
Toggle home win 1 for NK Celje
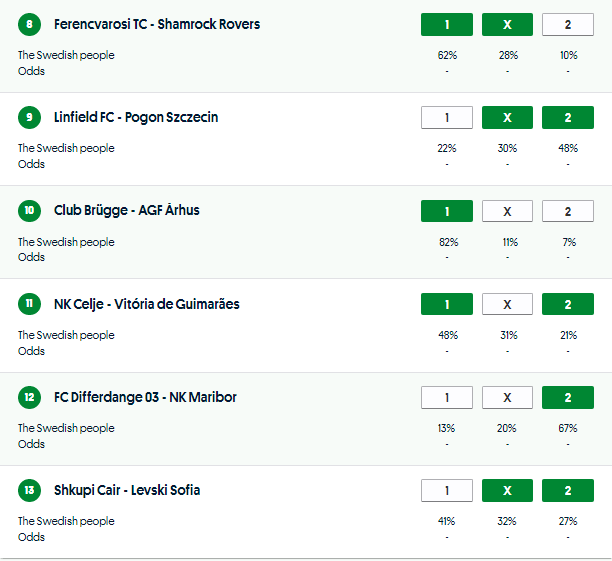(x=447, y=304)
